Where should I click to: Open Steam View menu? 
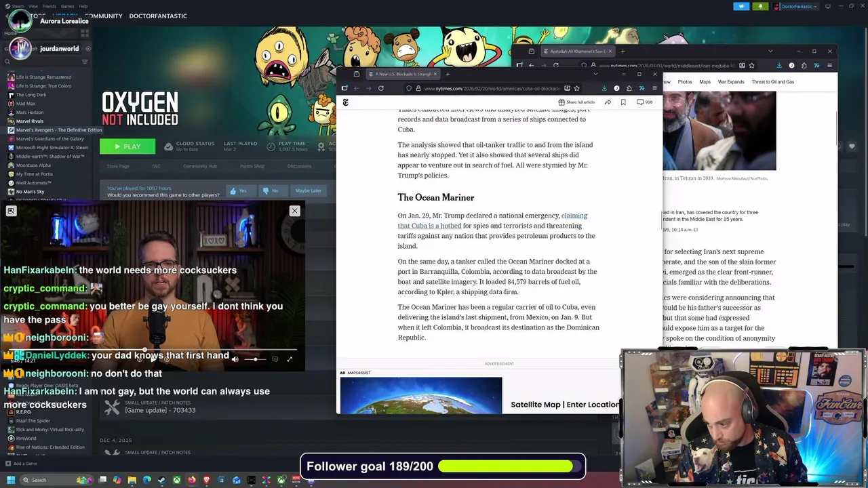coord(33,6)
